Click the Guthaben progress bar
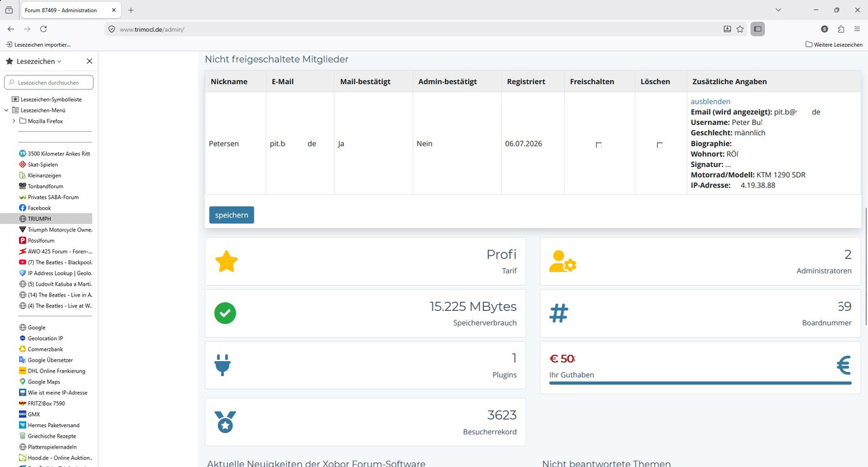 700,383
